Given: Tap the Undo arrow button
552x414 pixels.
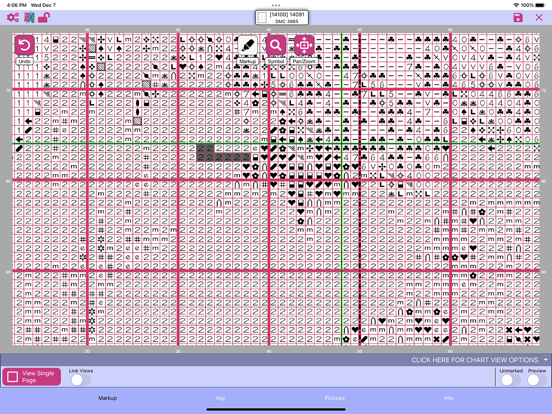Looking at the screenshot, I should point(25,45).
